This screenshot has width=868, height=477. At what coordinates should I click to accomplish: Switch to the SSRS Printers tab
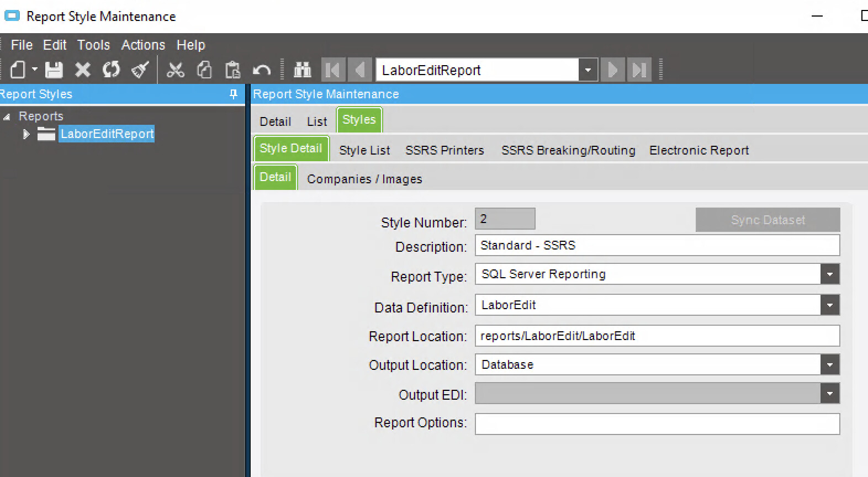[444, 150]
